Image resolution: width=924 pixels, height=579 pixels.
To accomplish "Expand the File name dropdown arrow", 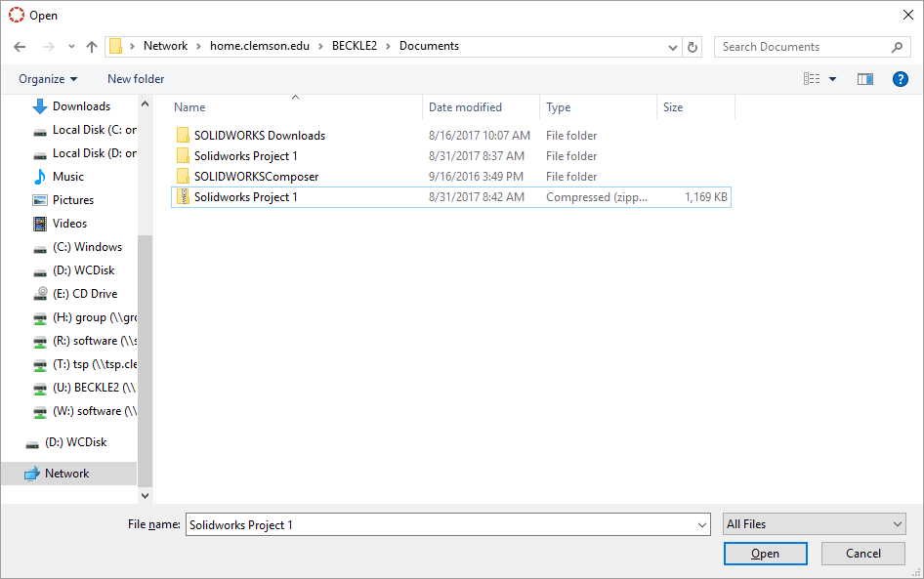I will tap(702, 525).
